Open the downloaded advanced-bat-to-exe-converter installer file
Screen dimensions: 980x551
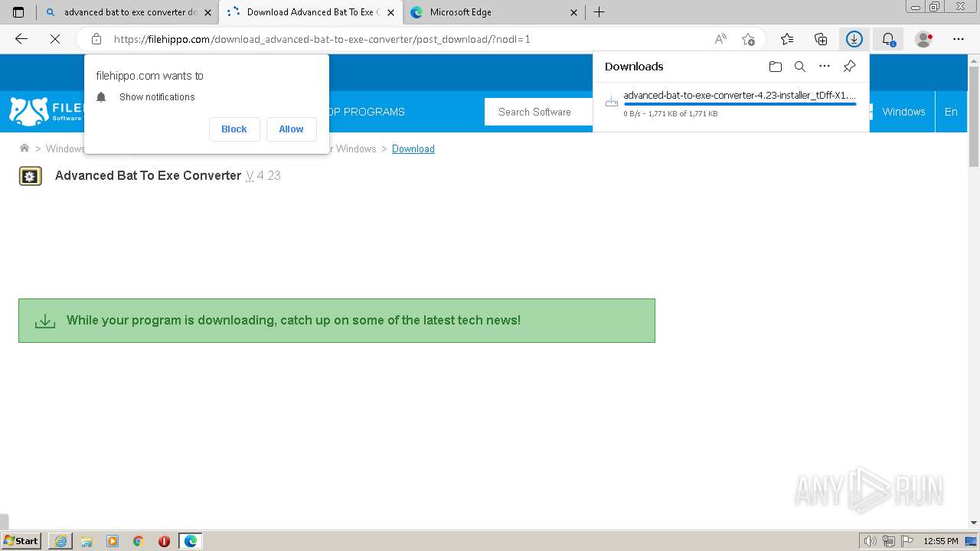coord(740,96)
